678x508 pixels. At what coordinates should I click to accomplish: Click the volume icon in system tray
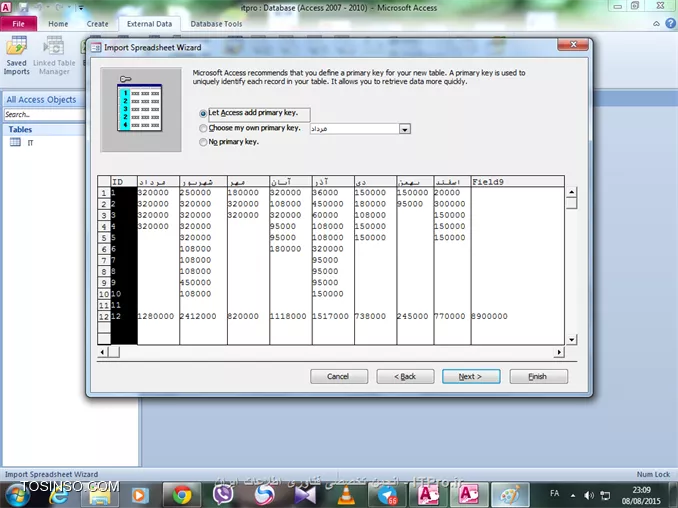(x=604, y=494)
